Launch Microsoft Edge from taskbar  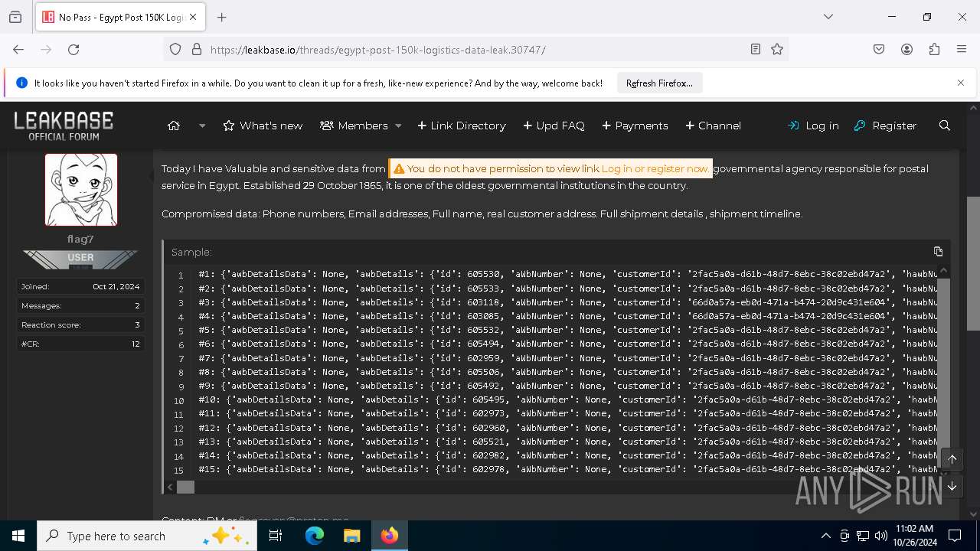tap(315, 536)
